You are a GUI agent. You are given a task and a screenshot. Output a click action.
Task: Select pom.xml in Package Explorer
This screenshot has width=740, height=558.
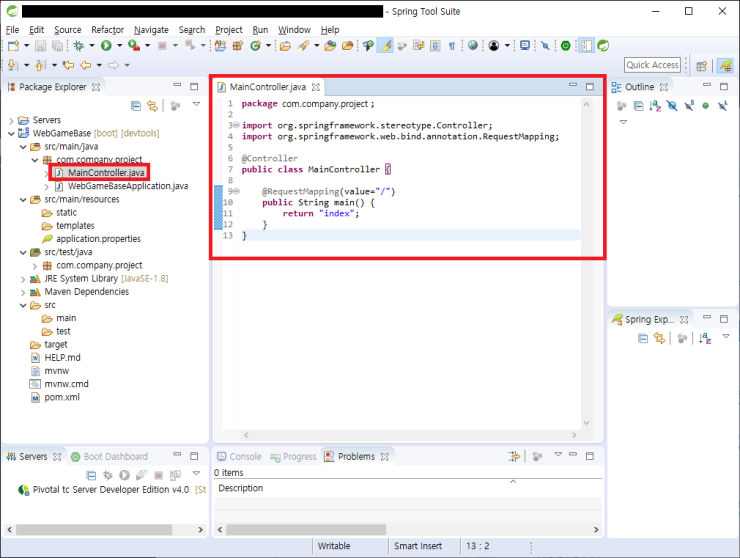coord(61,397)
